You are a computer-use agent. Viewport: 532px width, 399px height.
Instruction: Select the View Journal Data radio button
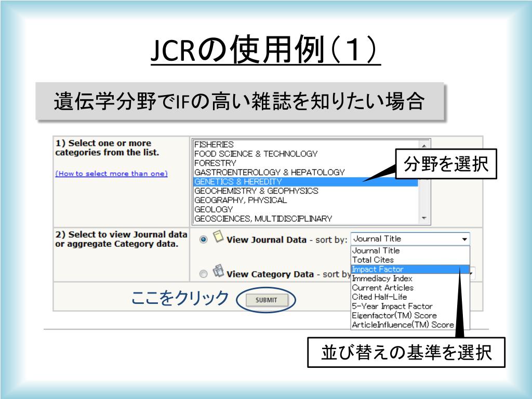click(203, 240)
